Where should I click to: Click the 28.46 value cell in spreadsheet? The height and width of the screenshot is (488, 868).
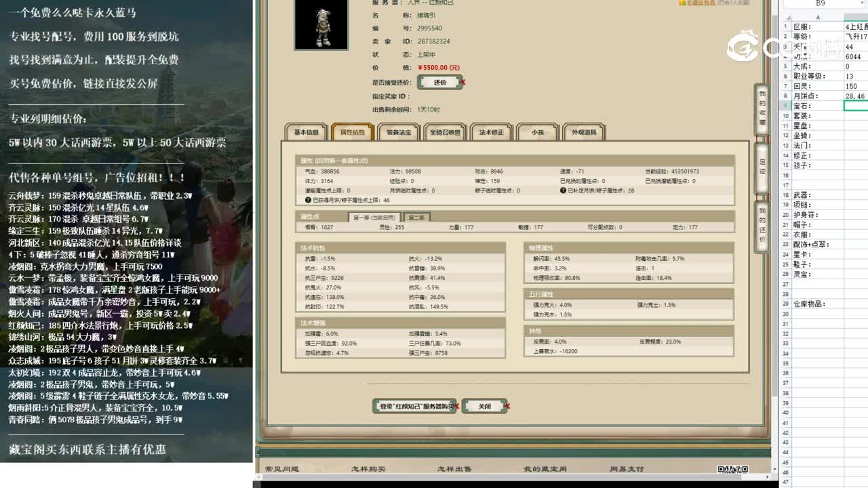click(856, 96)
